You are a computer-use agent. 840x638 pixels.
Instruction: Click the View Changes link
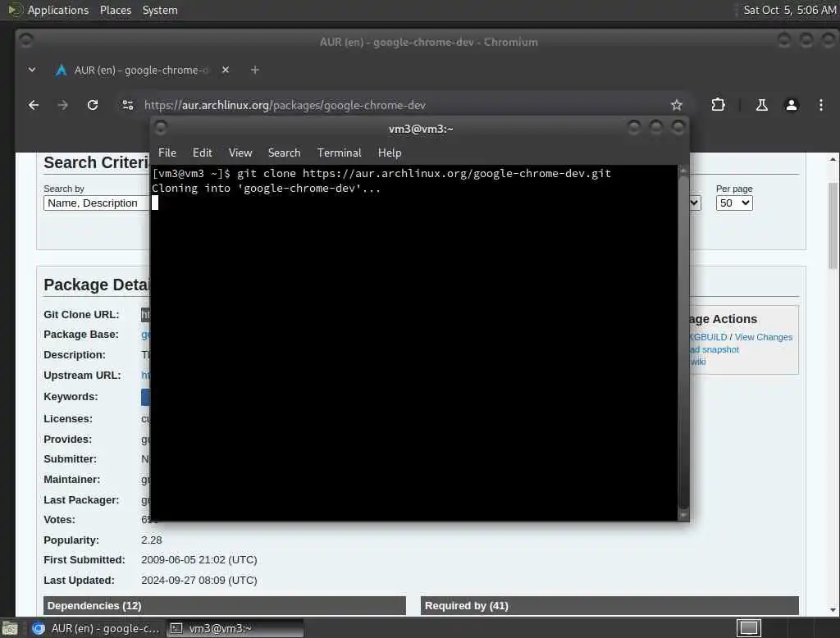pos(764,337)
